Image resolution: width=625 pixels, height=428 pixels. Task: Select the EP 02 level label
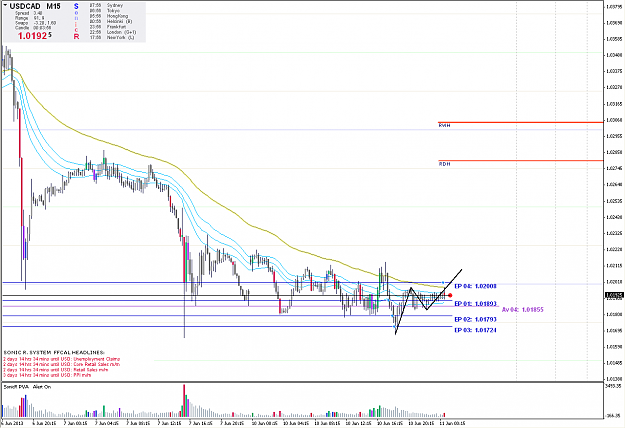pyautogui.click(x=475, y=319)
